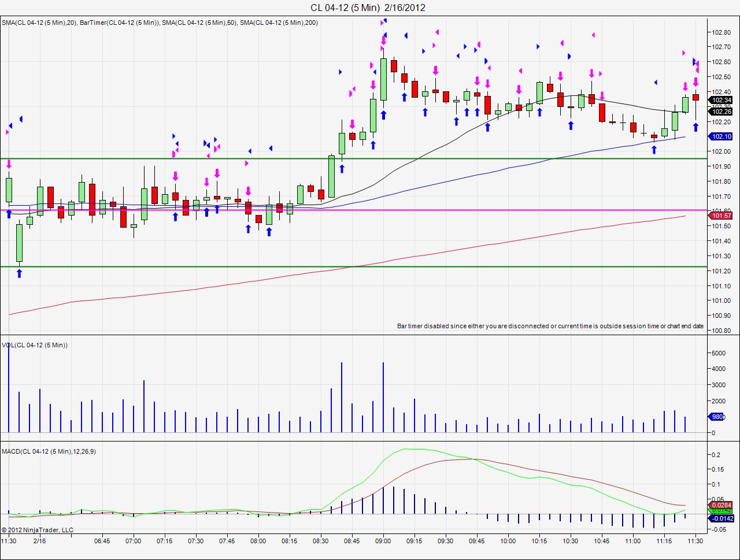
Task: Click the 5000 volume axis label
Action: [x=718, y=353]
